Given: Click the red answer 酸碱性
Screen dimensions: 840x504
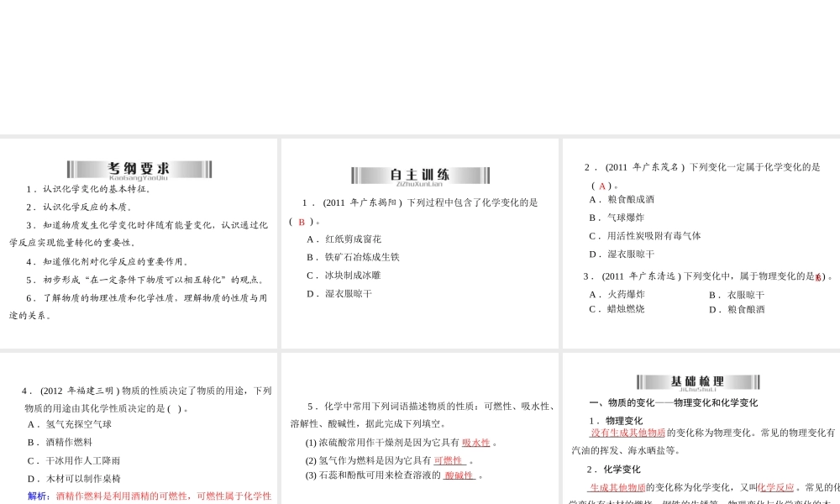Looking at the screenshot, I should tap(459, 475).
